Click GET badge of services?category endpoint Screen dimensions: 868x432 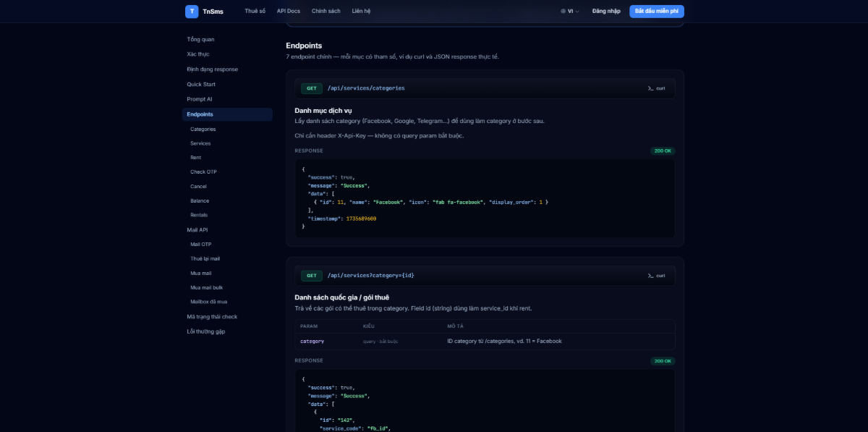(312, 276)
